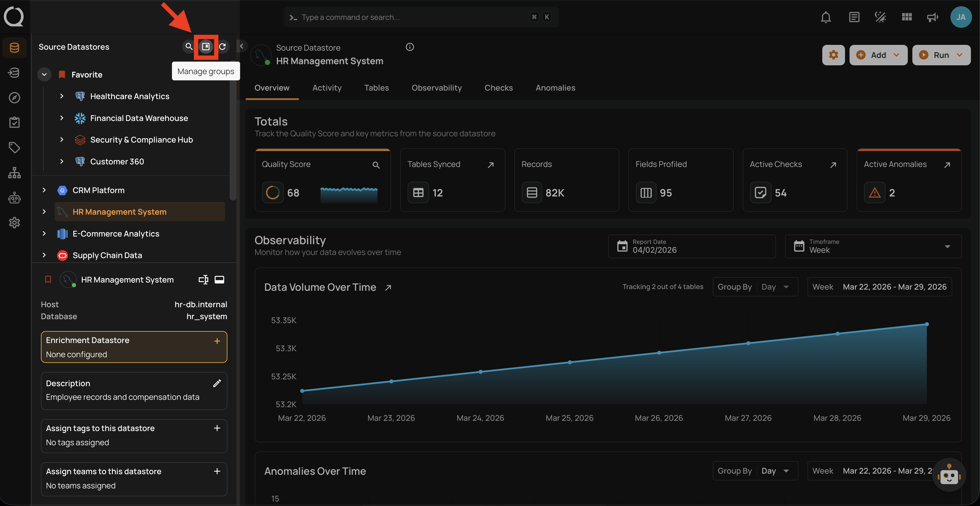
Task: Open the Observability tab
Action: tap(436, 88)
